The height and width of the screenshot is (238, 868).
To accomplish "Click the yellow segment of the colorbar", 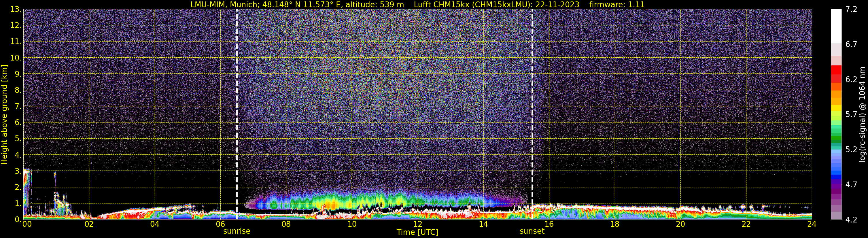I will tap(836, 108).
